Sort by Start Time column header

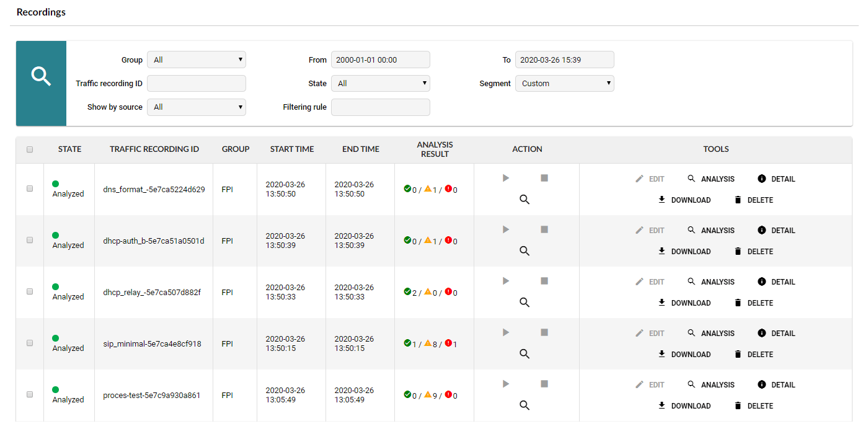point(292,149)
